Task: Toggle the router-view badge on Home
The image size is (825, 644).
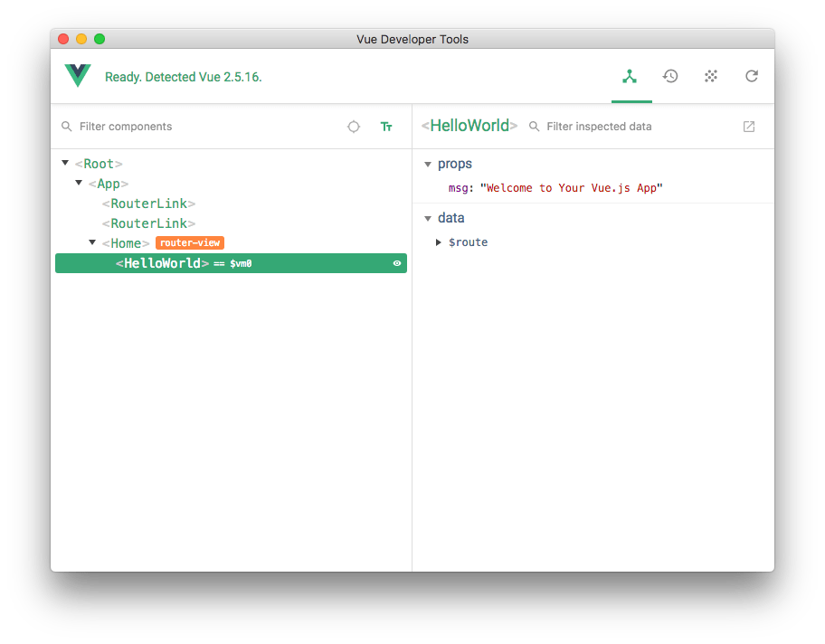Action: point(189,242)
